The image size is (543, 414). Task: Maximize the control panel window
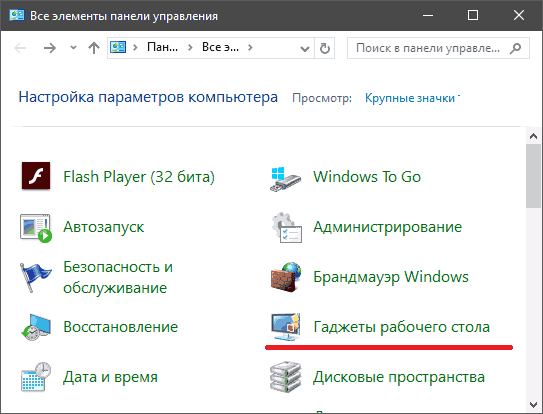[x=473, y=15]
